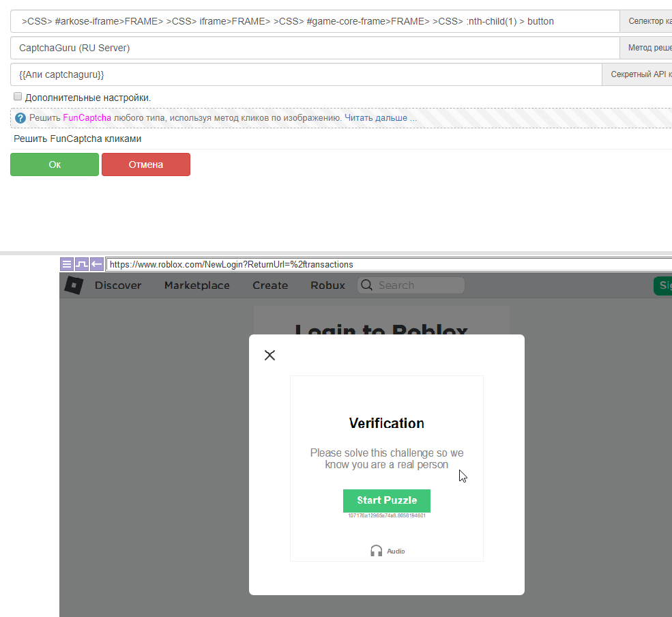
Task: Enable the Дополнительные настройки checkbox
Action: click(x=18, y=97)
